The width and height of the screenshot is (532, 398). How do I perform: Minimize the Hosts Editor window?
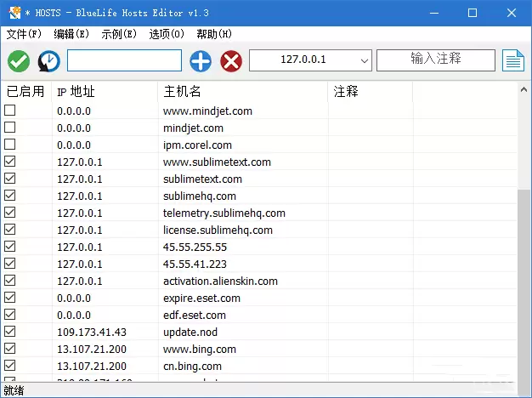tap(434, 13)
